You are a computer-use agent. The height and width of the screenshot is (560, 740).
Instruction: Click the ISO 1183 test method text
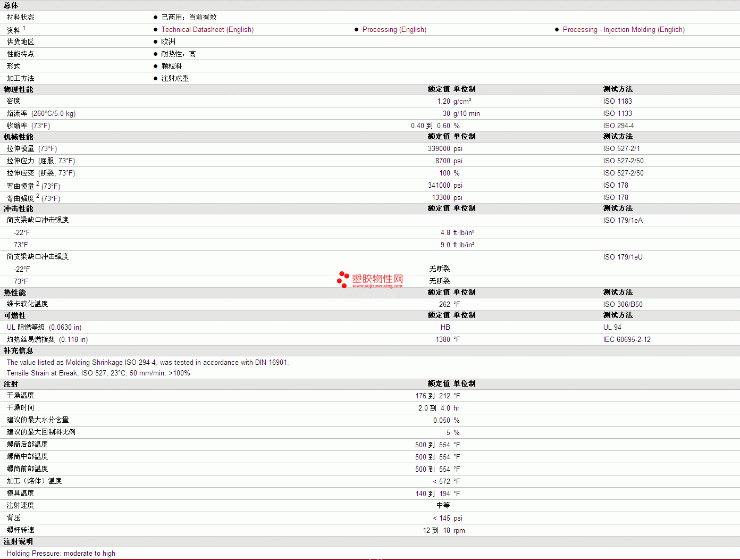[617, 101]
